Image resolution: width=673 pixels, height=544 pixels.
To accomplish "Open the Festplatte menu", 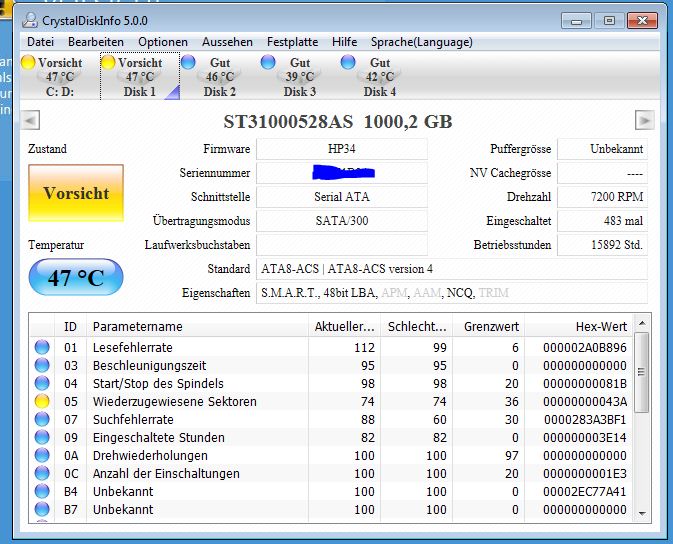I will pos(292,42).
